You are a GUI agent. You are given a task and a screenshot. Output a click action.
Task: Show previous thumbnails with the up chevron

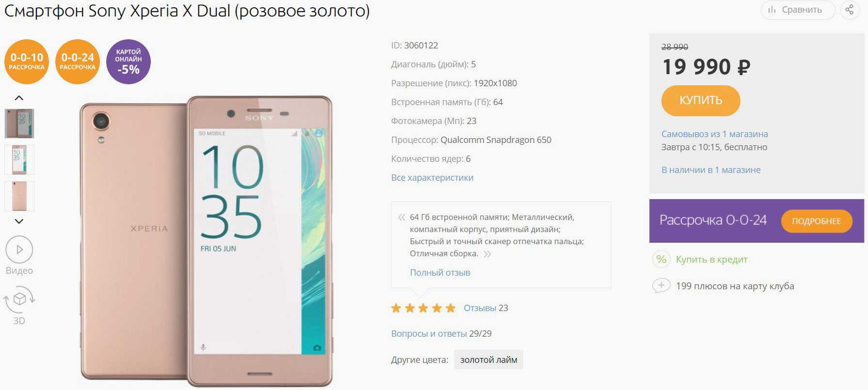pos(19,98)
